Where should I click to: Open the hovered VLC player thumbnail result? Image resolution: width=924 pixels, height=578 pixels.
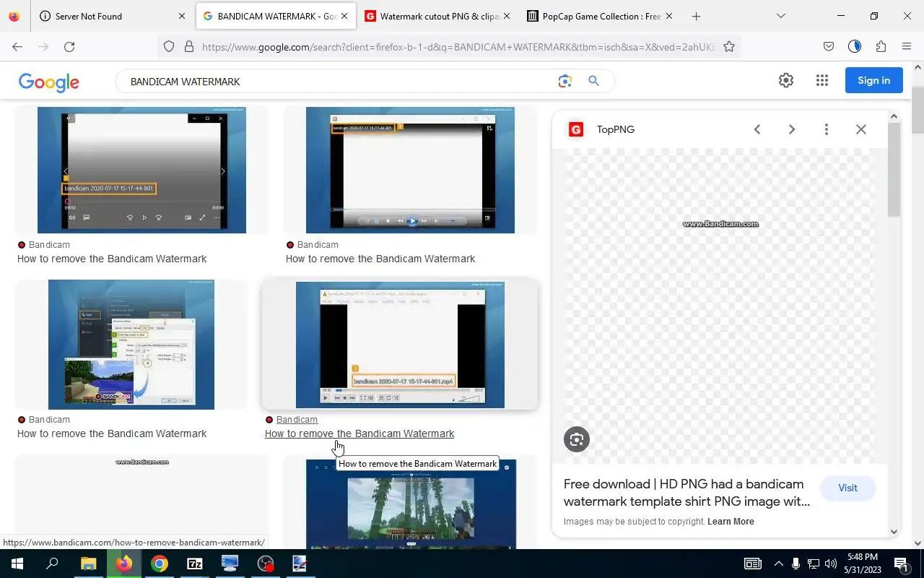pos(400,345)
